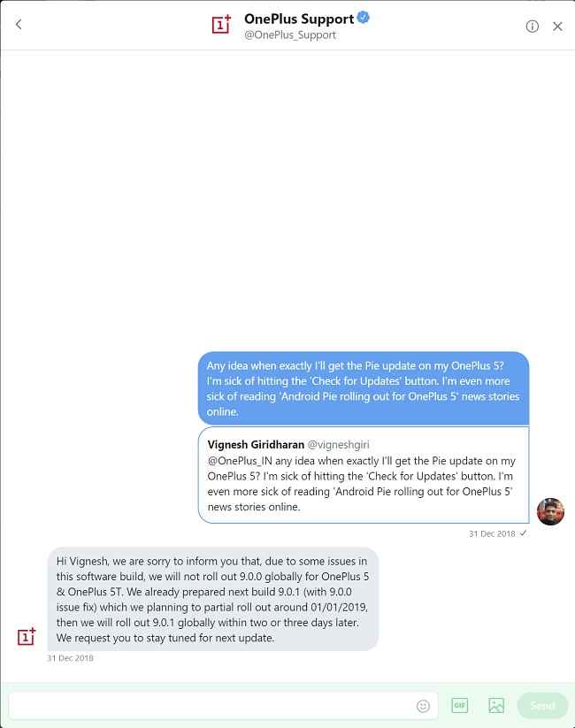The image size is (575, 728).
Task: Click the OnePlus avatar beside the reply
Action: click(27, 637)
